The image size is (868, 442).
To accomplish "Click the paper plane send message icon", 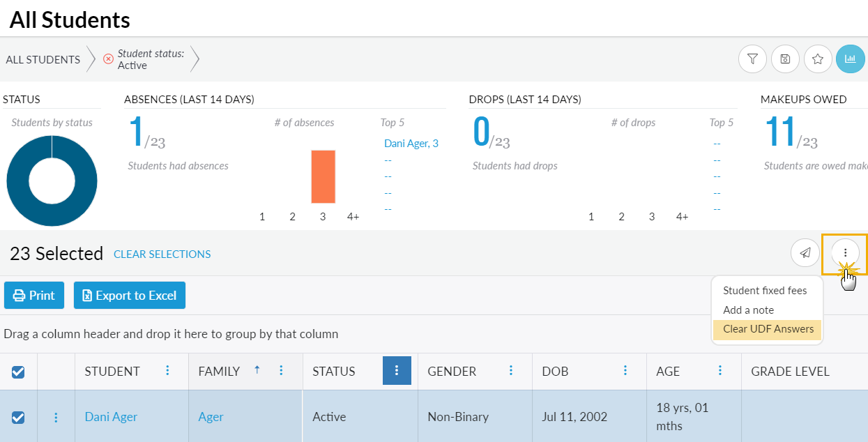I will click(805, 252).
